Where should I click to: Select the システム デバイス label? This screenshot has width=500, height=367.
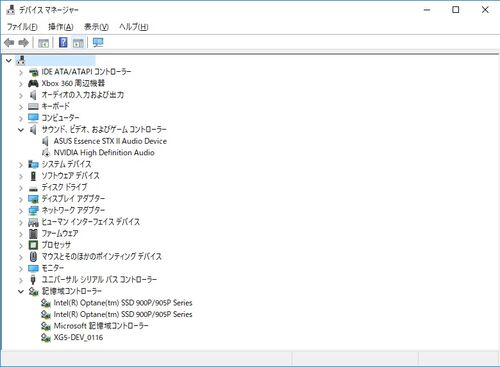(x=66, y=164)
